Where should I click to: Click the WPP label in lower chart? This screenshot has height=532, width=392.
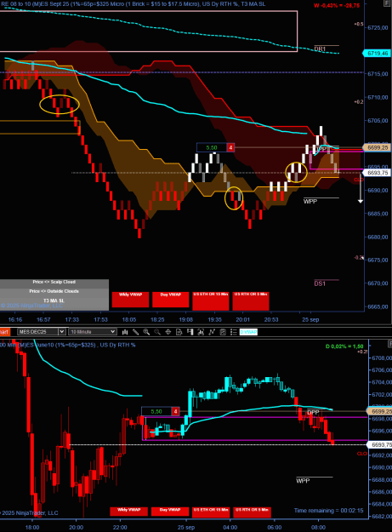[x=303, y=481]
